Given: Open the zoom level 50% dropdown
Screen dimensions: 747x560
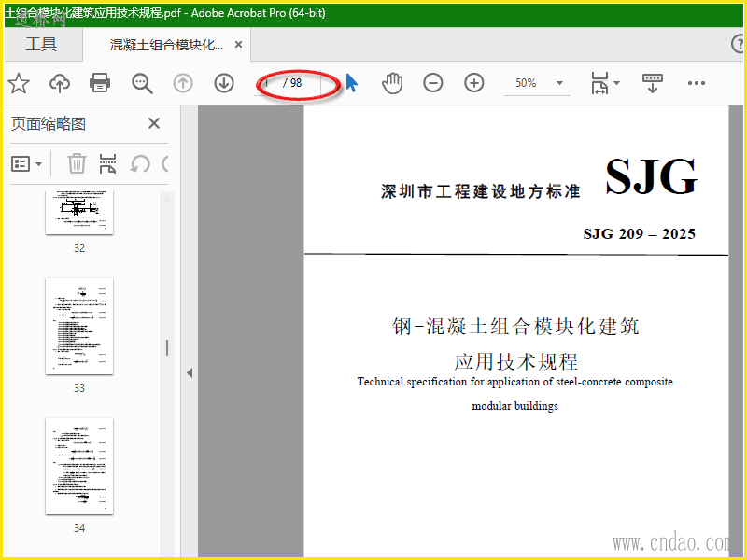Looking at the screenshot, I should 559,83.
